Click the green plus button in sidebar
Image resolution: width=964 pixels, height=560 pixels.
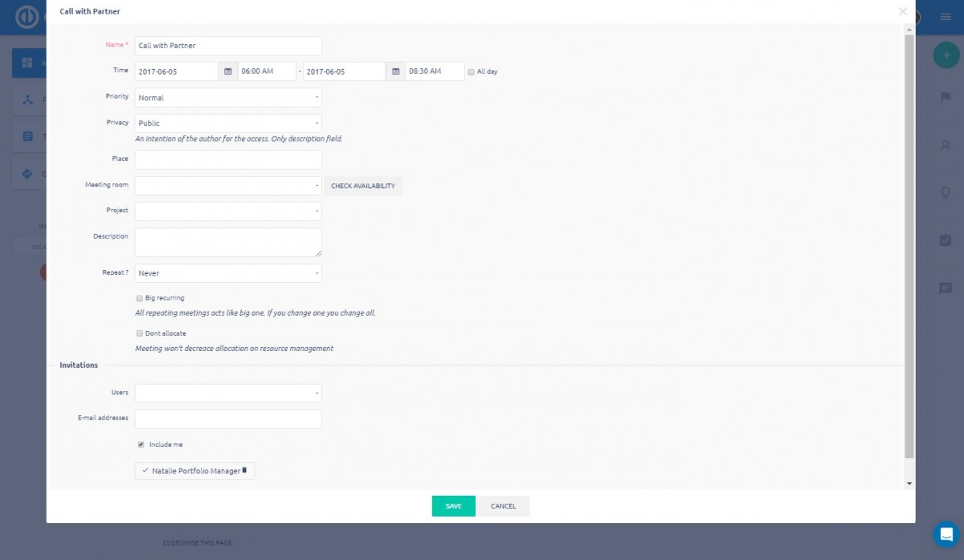(x=946, y=55)
